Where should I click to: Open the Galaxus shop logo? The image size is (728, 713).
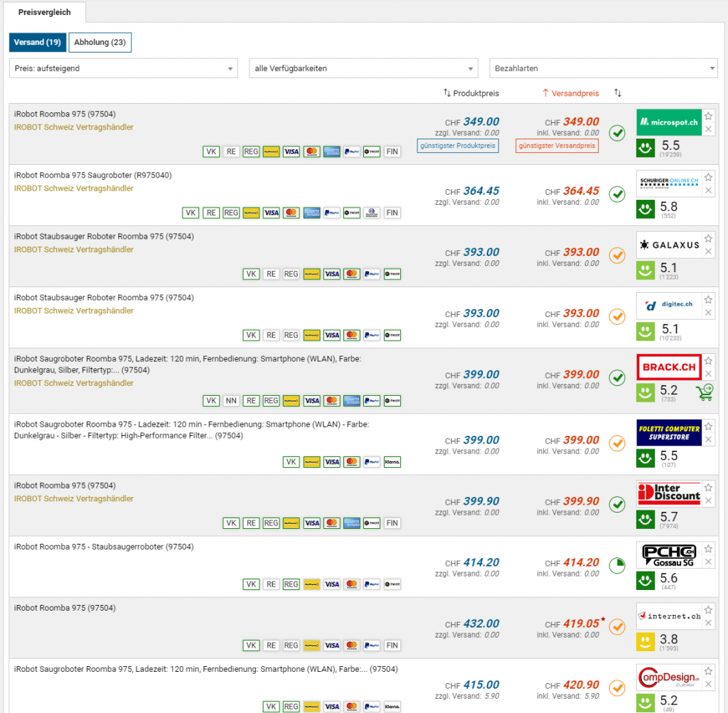[669, 245]
